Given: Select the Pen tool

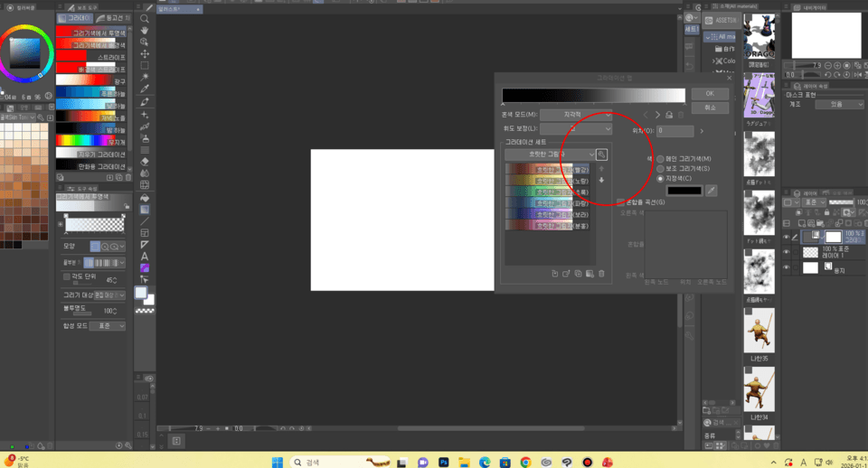Looking at the screenshot, I should pos(145,102).
